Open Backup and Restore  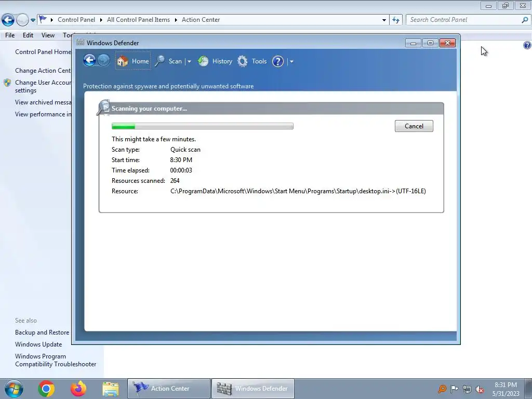point(42,332)
